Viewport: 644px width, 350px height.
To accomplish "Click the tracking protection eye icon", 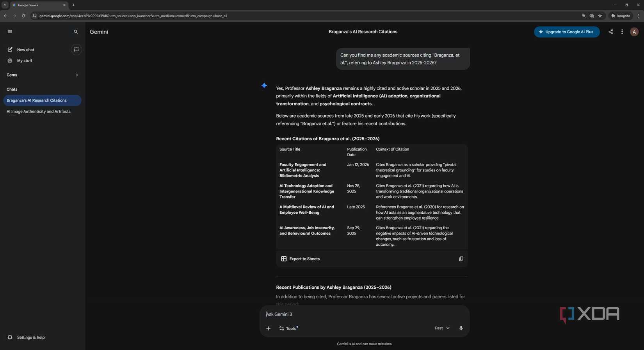I will 592,16.
